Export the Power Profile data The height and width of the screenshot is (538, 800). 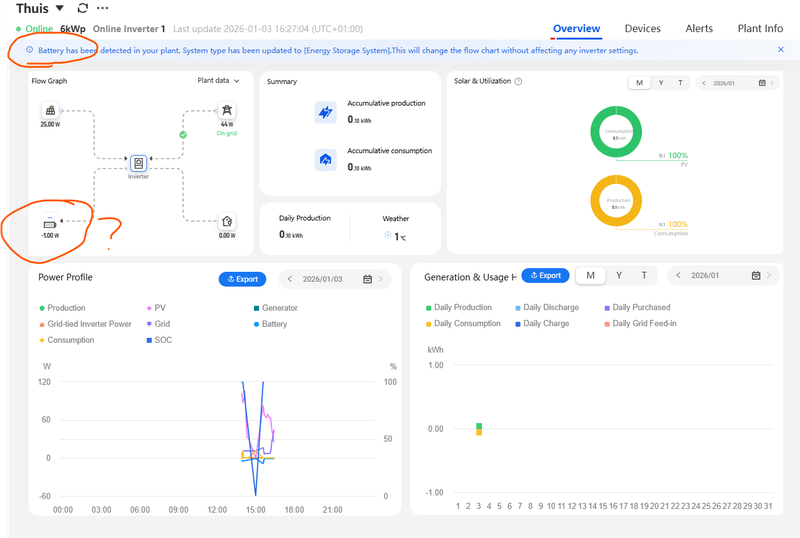point(242,279)
